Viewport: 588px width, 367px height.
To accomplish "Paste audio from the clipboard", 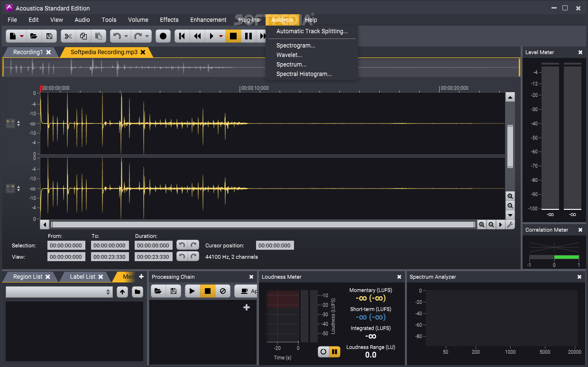I will (x=98, y=36).
